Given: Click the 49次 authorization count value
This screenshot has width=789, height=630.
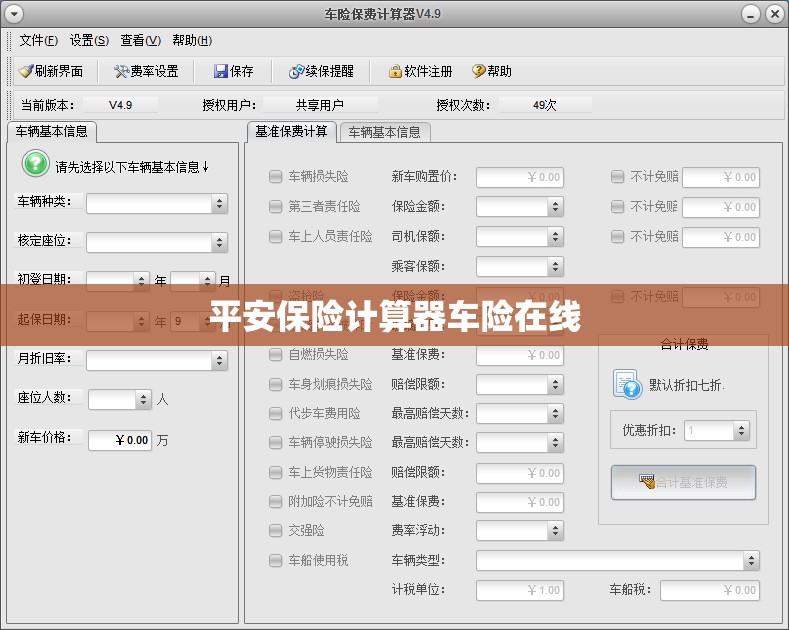Looking at the screenshot, I should (x=545, y=105).
